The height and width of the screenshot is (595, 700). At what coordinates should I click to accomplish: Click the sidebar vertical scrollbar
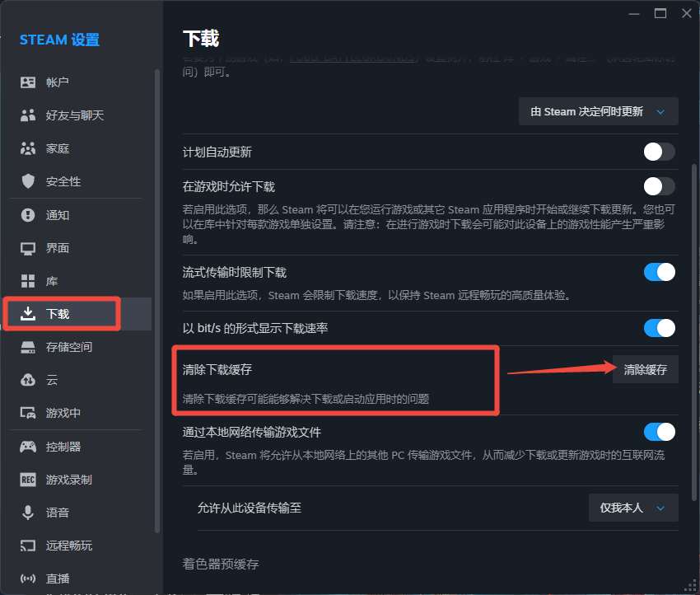157,302
